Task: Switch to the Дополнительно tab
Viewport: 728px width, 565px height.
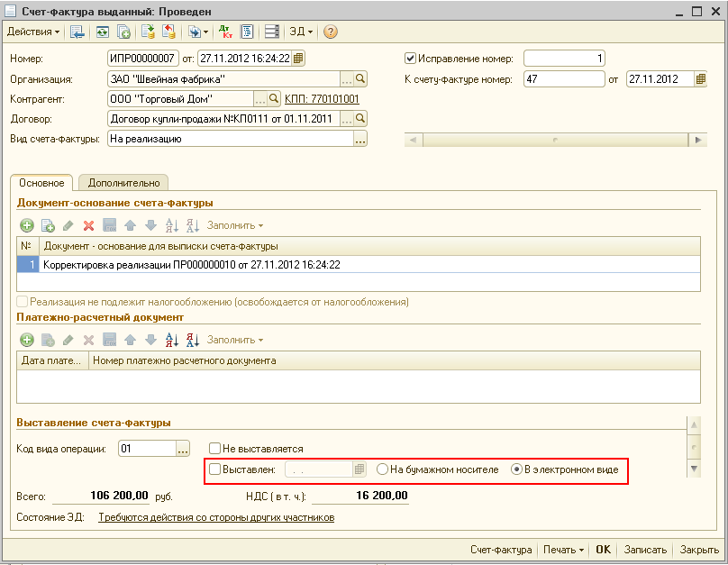Action: (123, 183)
